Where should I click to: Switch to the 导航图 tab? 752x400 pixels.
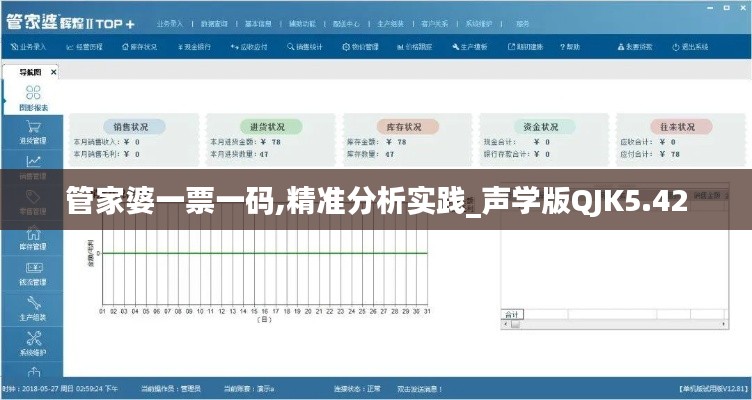coord(30,72)
